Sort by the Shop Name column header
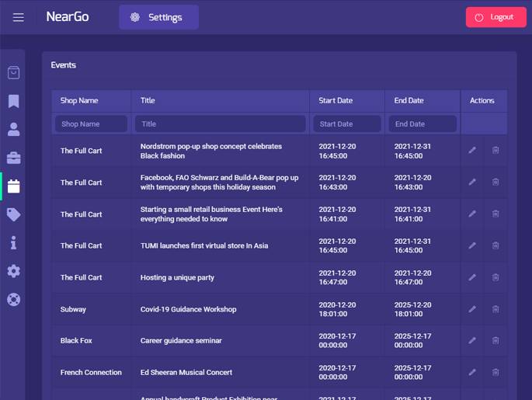 [x=79, y=101]
